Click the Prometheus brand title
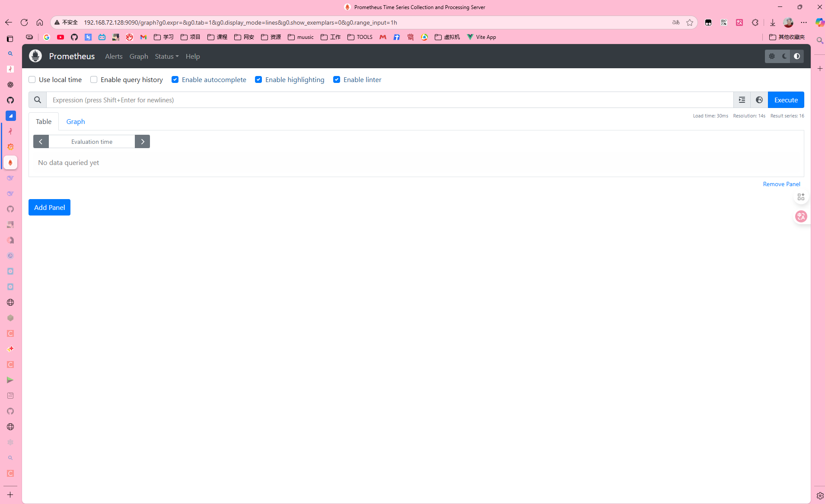Screen dimensions: 825x504 [72, 56]
